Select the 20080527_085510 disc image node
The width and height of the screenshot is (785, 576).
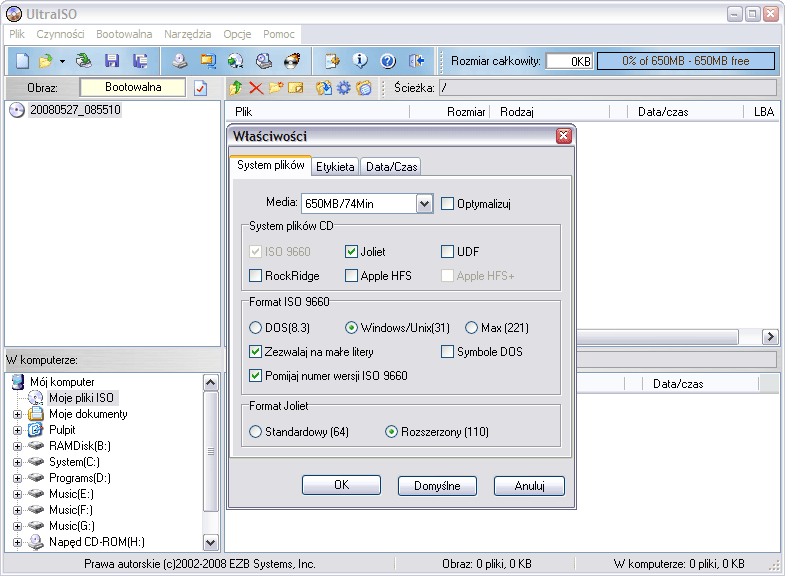click(x=75, y=110)
